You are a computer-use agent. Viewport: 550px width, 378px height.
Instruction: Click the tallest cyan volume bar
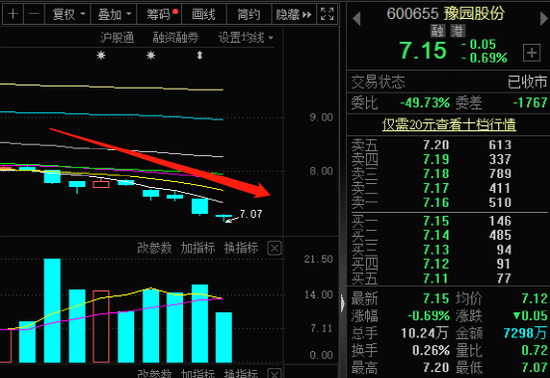52,311
